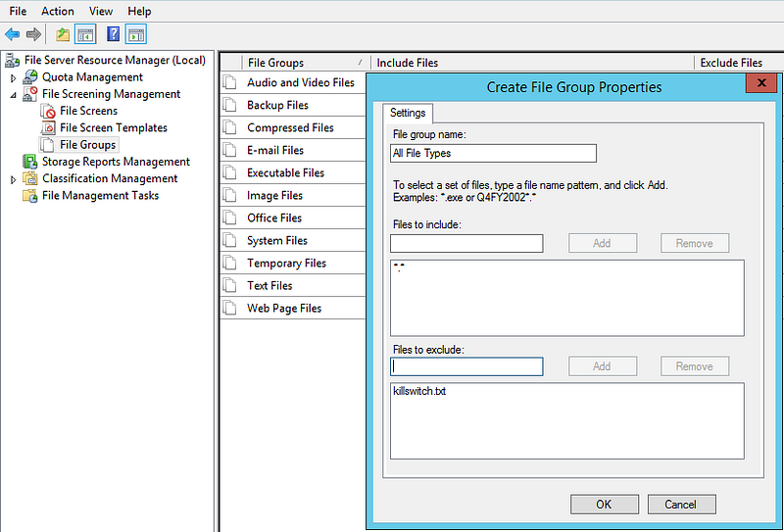Select the Text Files group row
This screenshot has height=532, width=784.
click(x=293, y=285)
